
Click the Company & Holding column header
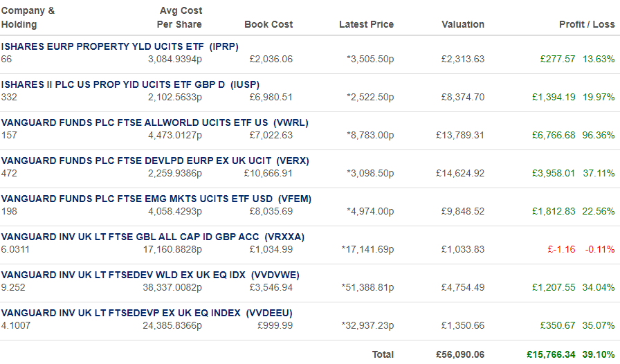click(28, 17)
